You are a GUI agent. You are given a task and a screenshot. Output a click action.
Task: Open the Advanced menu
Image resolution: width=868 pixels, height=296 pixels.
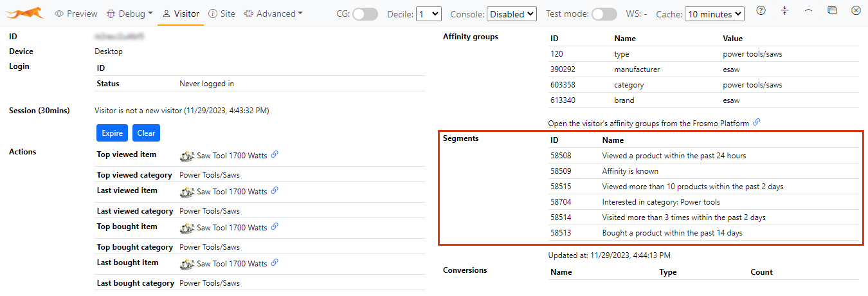click(x=274, y=14)
